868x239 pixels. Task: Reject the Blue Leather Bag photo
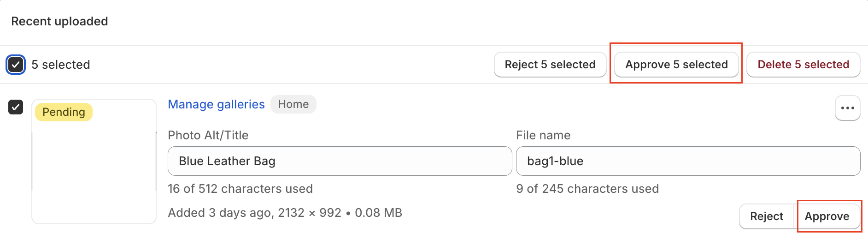click(x=766, y=216)
